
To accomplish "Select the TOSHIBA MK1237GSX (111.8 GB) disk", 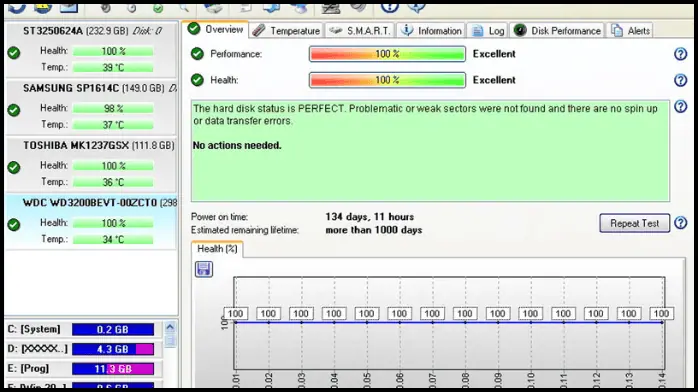I will (x=91, y=164).
